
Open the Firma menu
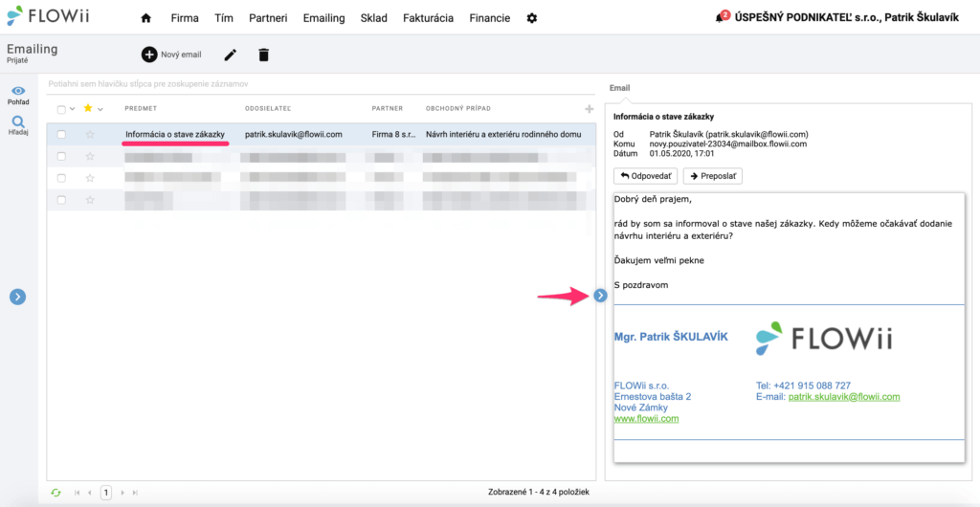185,18
